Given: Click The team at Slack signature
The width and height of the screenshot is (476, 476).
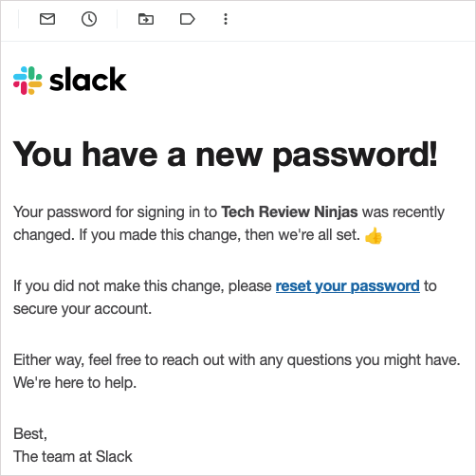Looking at the screenshot, I should (73, 456).
